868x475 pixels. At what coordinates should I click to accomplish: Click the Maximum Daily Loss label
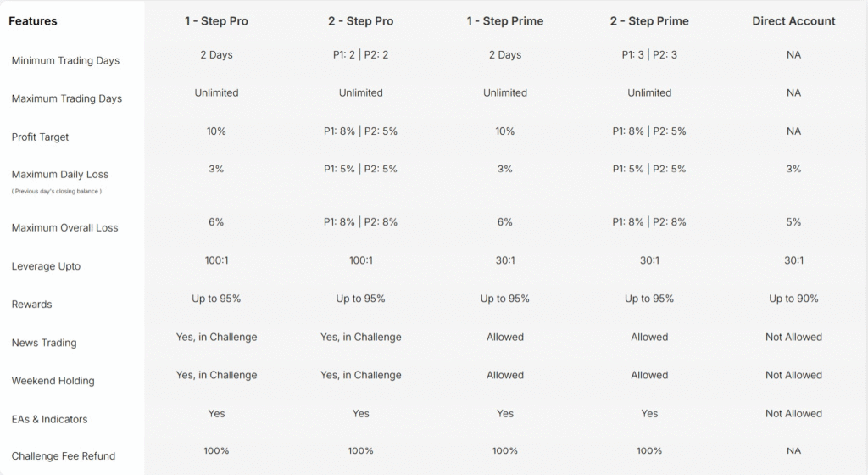[x=60, y=175]
